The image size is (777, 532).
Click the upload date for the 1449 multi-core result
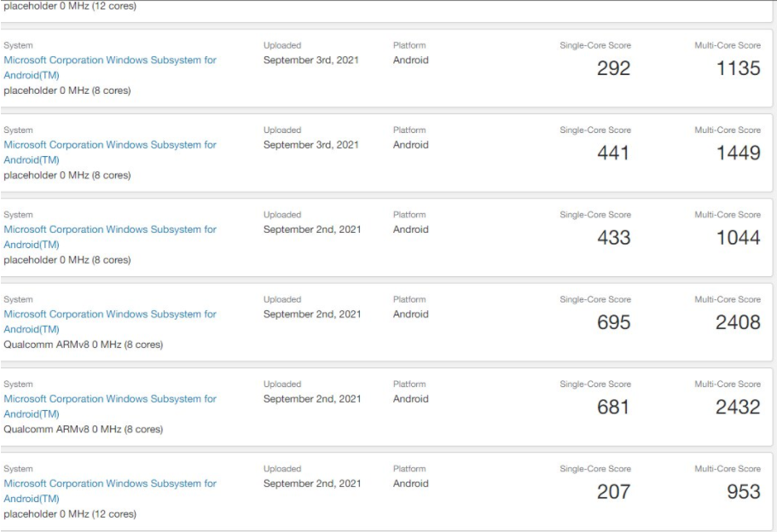(311, 145)
